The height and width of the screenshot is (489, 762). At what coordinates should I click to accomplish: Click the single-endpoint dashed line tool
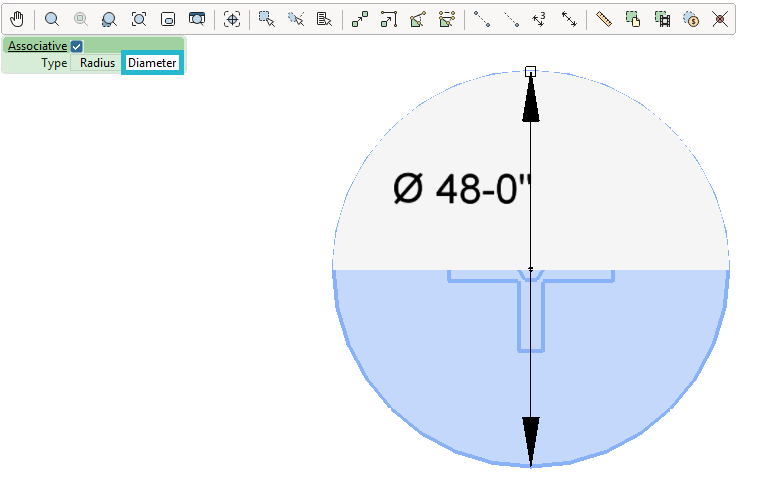click(x=511, y=19)
